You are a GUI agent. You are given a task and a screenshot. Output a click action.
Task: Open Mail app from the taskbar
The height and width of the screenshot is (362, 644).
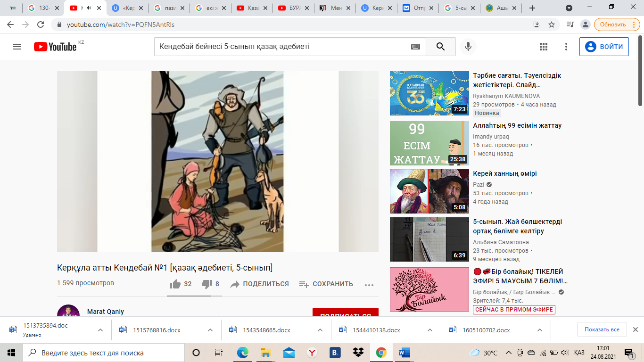289,353
